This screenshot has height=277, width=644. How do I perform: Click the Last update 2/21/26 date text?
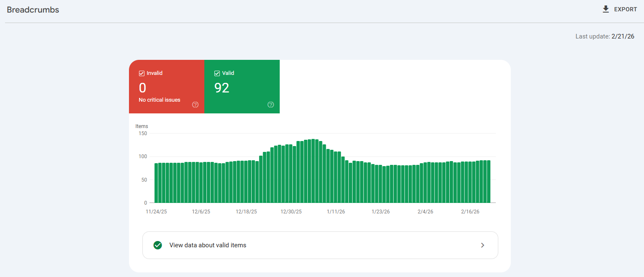pos(605,36)
